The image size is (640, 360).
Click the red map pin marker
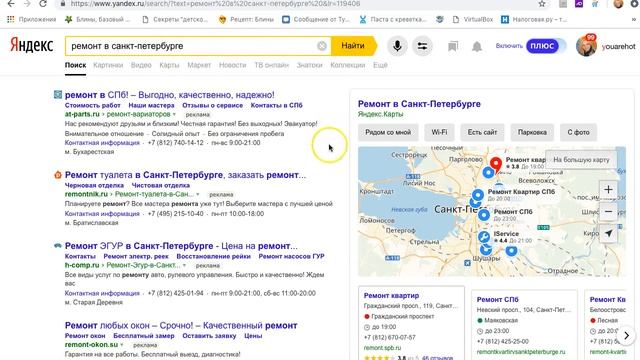496,165
